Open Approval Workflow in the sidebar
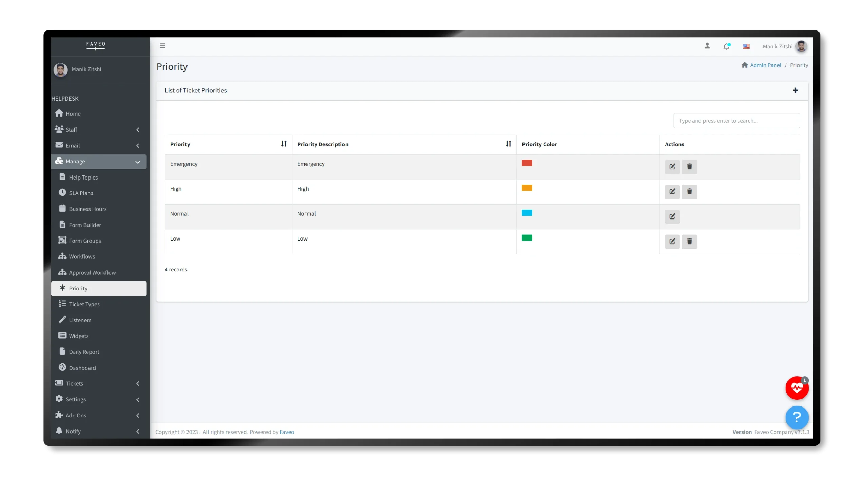868x480 pixels. [99, 273]
